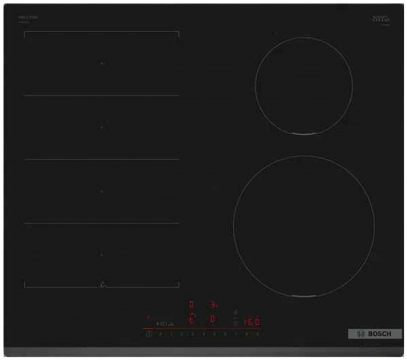Select the small rear round cooking zone
The image size is (407, 360).
click(304, 86)
